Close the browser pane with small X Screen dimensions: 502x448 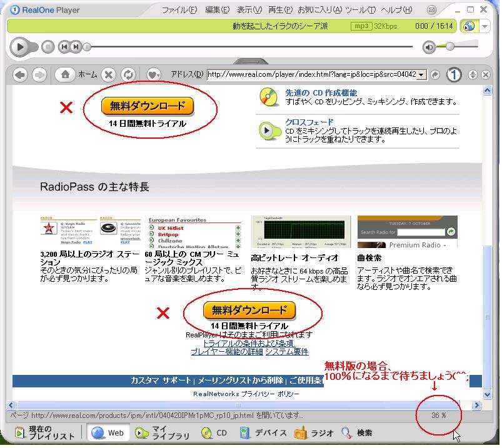point(486,75)
